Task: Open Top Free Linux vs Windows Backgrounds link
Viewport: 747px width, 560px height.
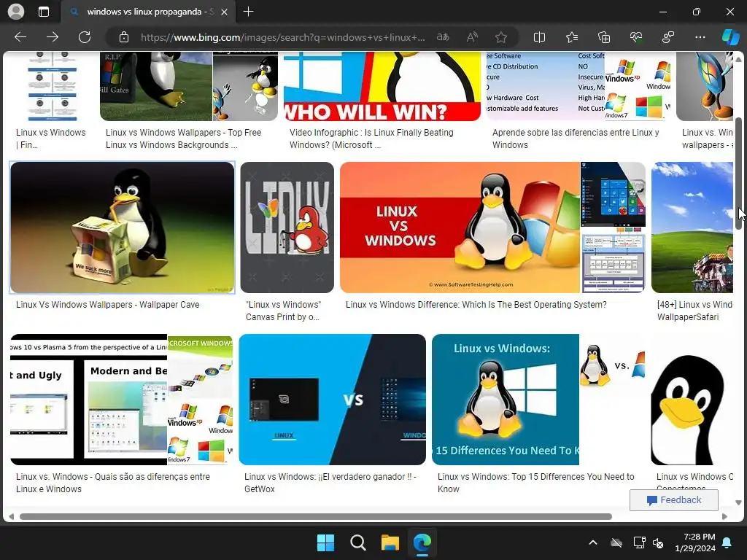Action: (x=183, y=139)
